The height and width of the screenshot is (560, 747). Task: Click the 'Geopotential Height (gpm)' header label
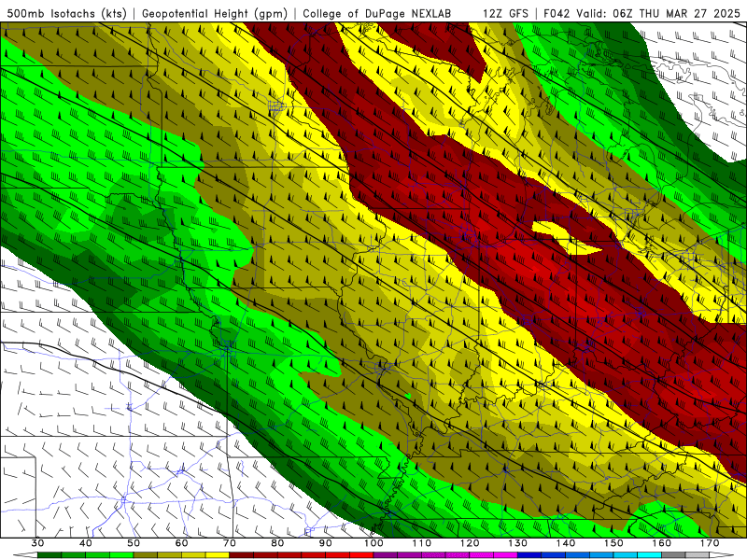click(215, 13)
